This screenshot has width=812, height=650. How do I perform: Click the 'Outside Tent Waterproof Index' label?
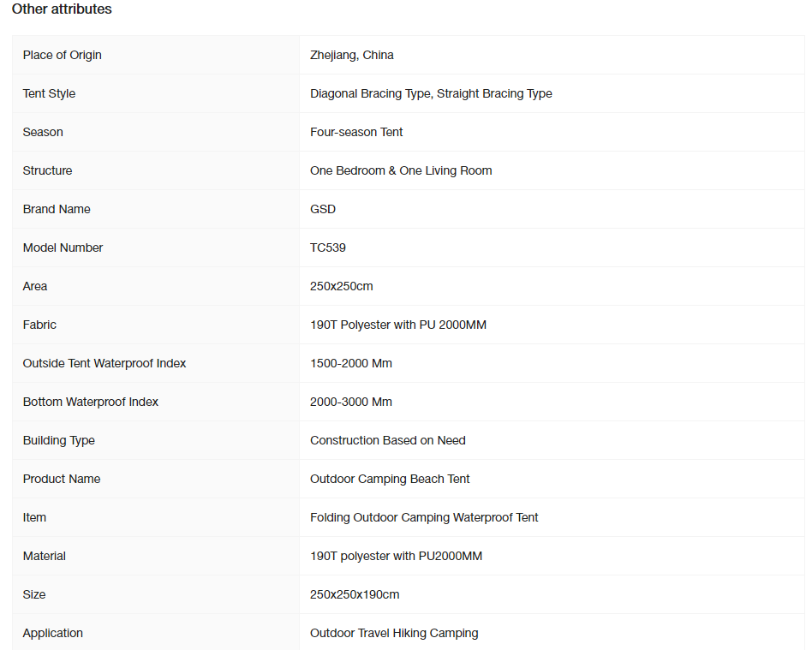point(104,364)
